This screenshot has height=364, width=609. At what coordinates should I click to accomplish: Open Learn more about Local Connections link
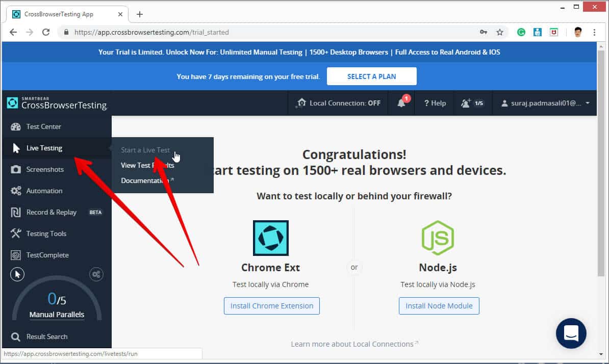click(354, 344)
